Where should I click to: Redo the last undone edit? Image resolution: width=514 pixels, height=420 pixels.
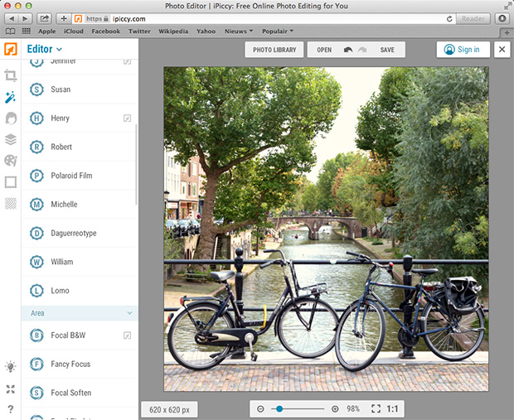click(x=362, y=50)
